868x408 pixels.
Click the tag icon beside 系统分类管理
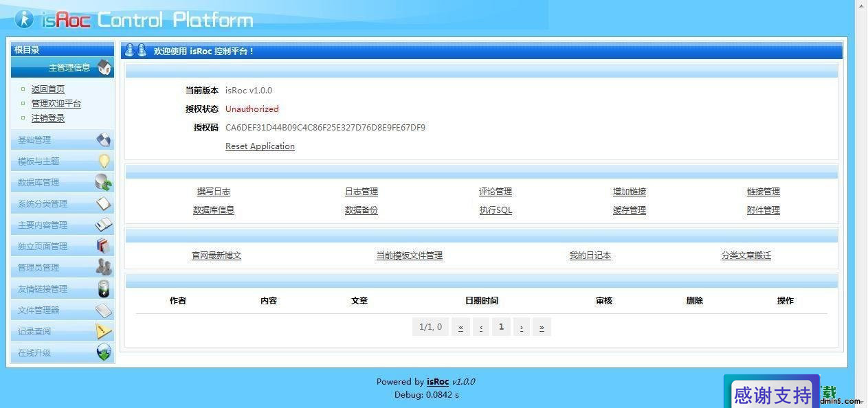pos(104,203)
